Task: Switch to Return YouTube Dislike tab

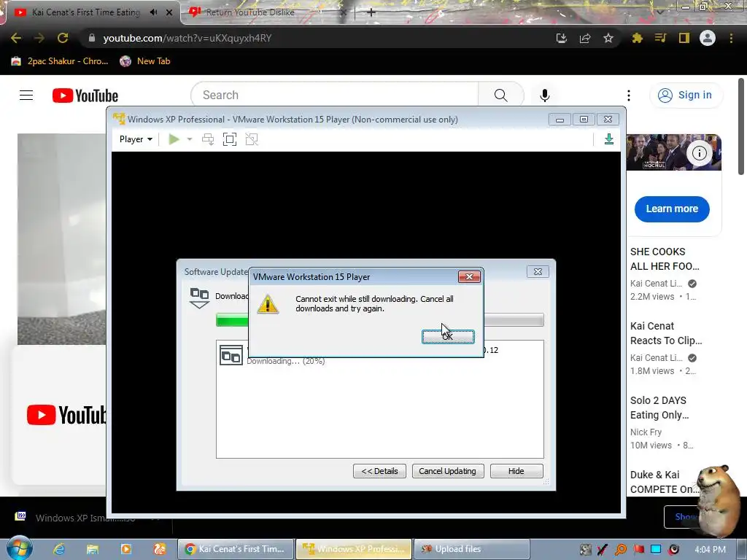Action: (x=250, y=12)
